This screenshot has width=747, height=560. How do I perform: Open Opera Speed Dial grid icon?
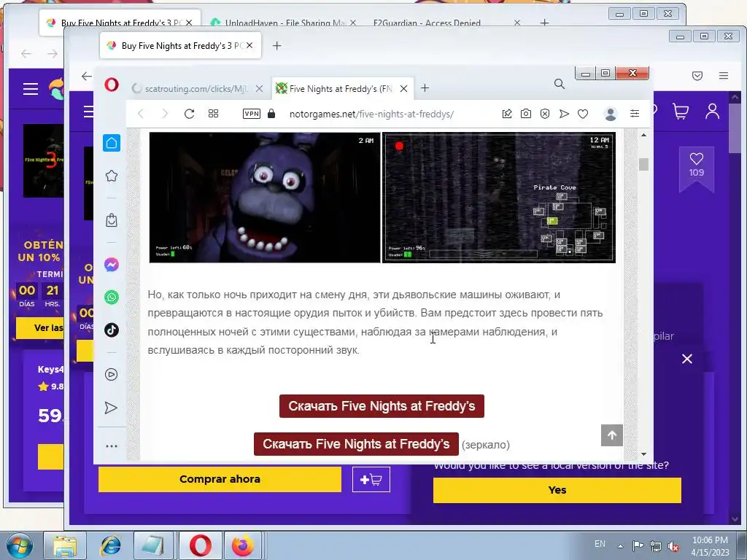[214, 114]
